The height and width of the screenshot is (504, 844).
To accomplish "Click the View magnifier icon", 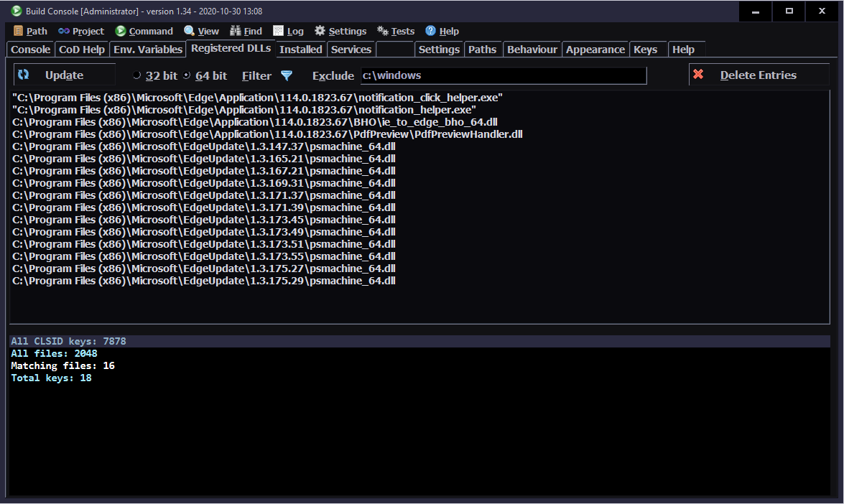I will (189, 31).
